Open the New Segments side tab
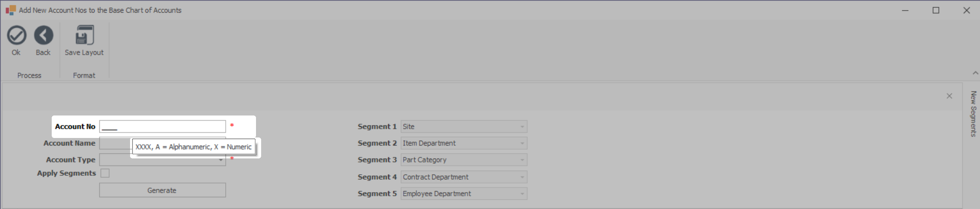Viewport: 980px width, 209px height. [x=973, y=113]
